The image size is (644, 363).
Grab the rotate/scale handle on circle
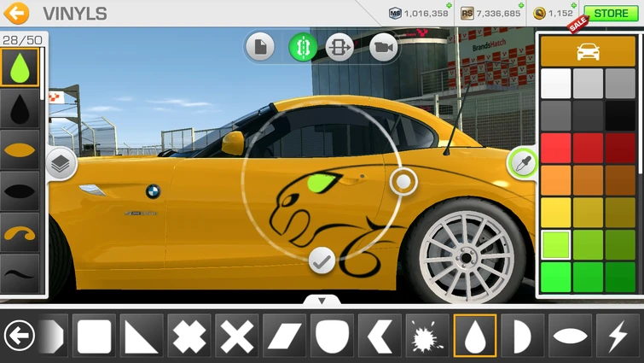click(403, 181)
